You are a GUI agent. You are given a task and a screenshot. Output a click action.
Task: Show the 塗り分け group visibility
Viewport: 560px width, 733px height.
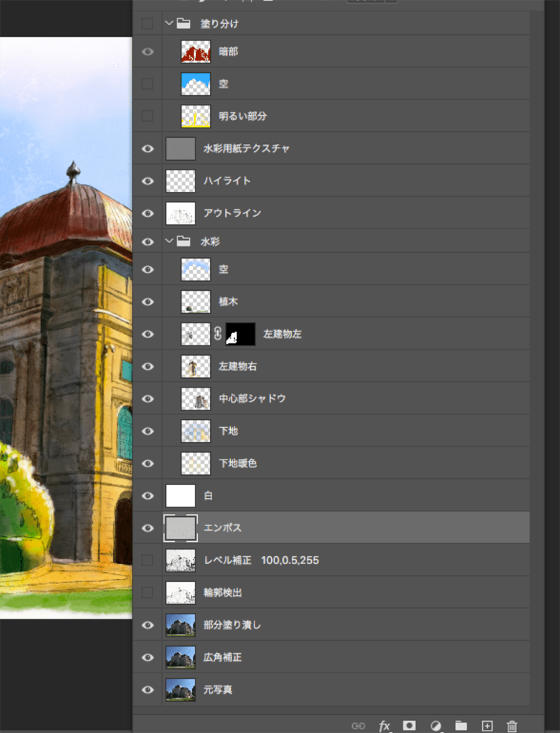[147, 24]
